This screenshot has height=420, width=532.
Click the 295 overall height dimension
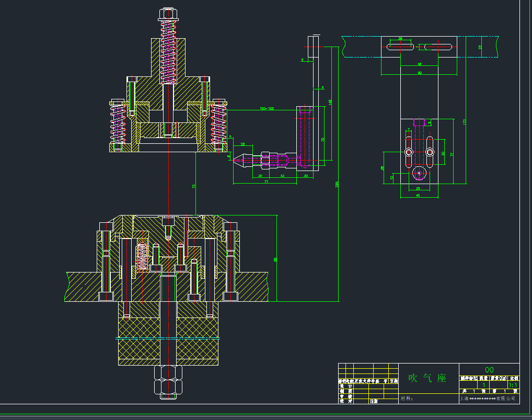pyautogui.click(x=337, y=184)
